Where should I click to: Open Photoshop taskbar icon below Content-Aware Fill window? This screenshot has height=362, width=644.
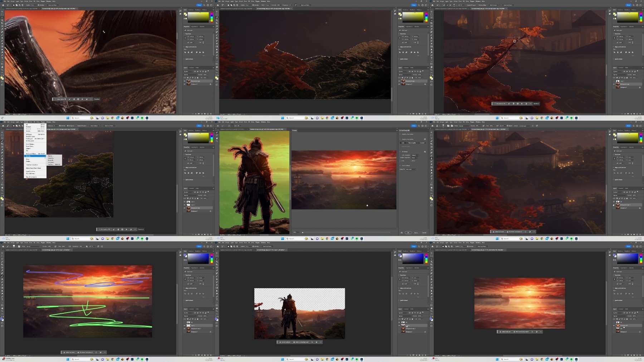[362, 238]
